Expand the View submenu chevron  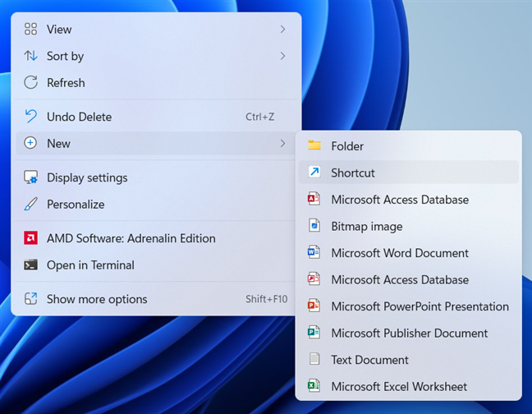point(282,30)
